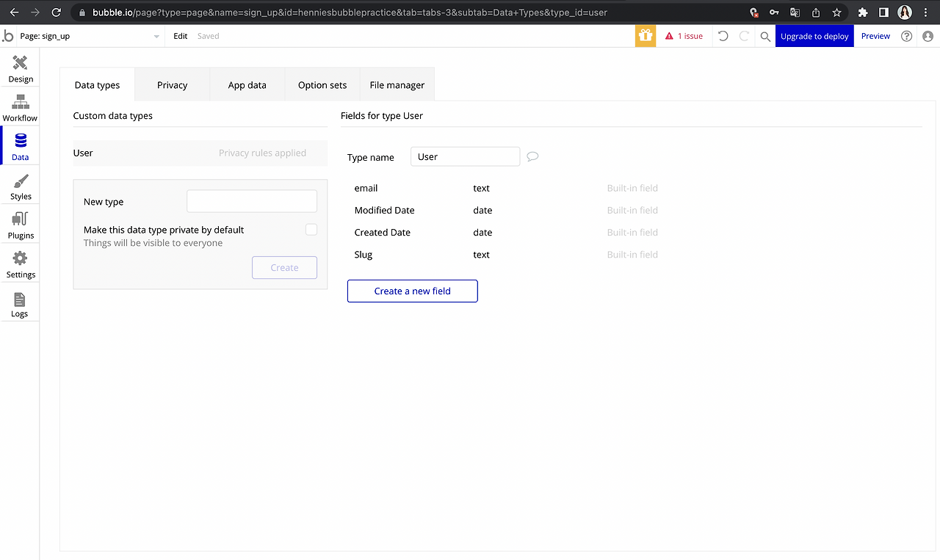
Task: Click the yellow gift box icon
Action: click(646, 36)
